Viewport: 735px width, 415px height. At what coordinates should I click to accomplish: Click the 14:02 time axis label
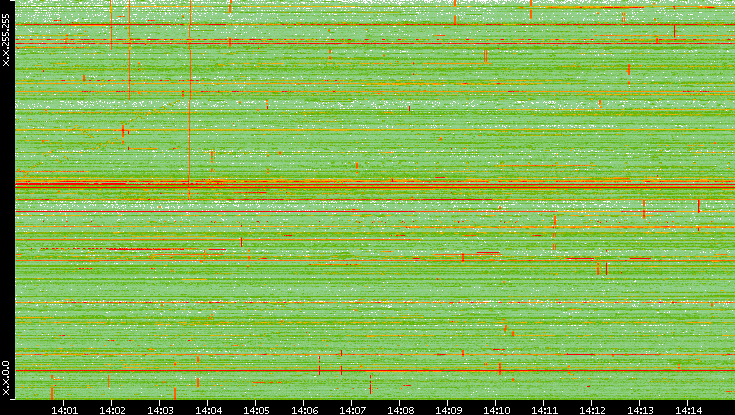tap(112, 411)
